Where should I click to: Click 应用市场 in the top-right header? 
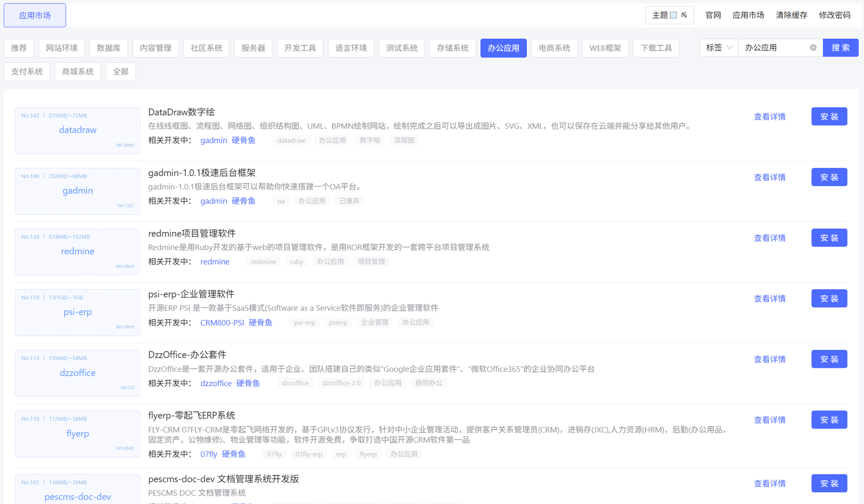tap(748, 15)
